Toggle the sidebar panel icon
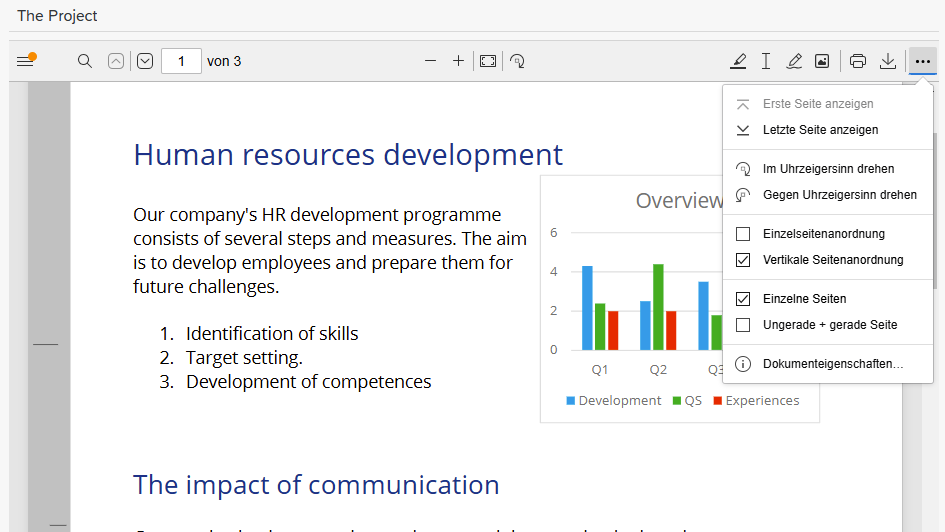 (x=26, y=61)
